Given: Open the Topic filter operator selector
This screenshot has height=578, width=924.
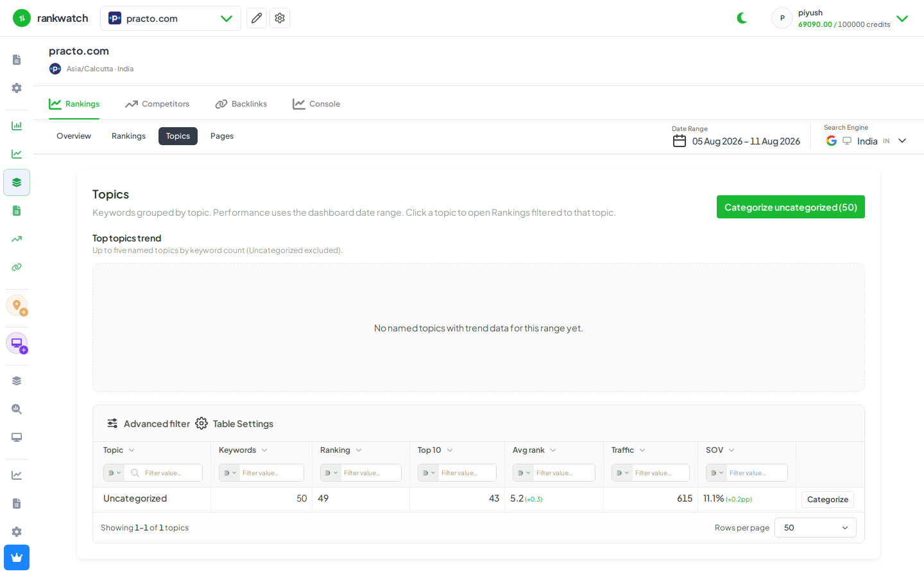Looking at the screenshot, I should pos(114,473).
